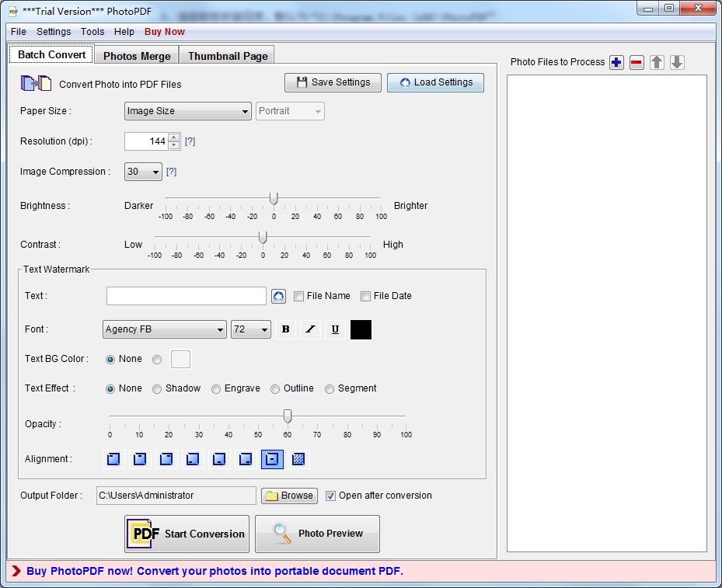Open the Settings menu
Image resolution: width=722 pixels, height=588 pixels.
point(54,32)
